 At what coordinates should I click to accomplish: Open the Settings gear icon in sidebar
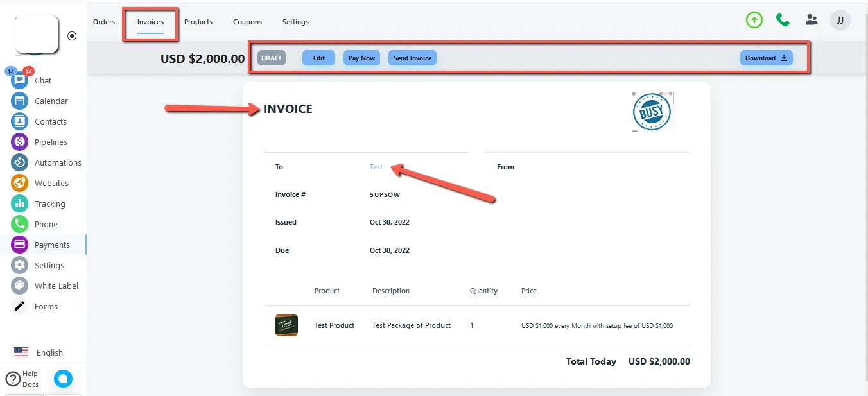click(20, 265)
